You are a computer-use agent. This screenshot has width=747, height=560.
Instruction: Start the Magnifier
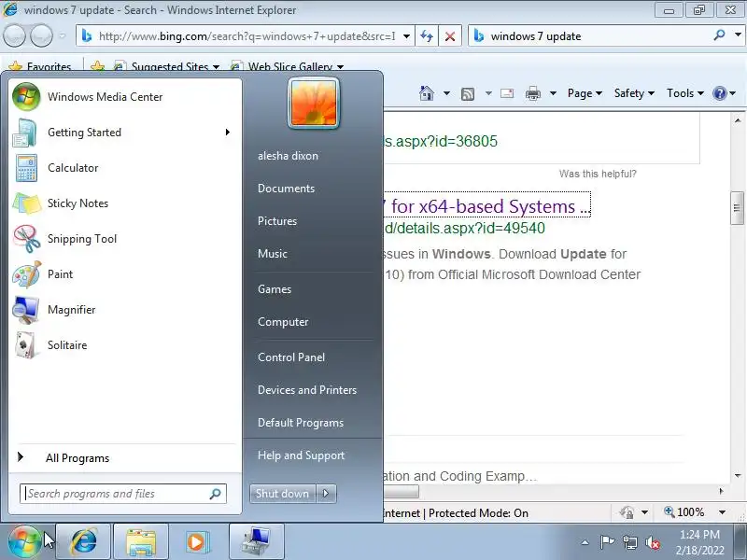pos(123,310)
